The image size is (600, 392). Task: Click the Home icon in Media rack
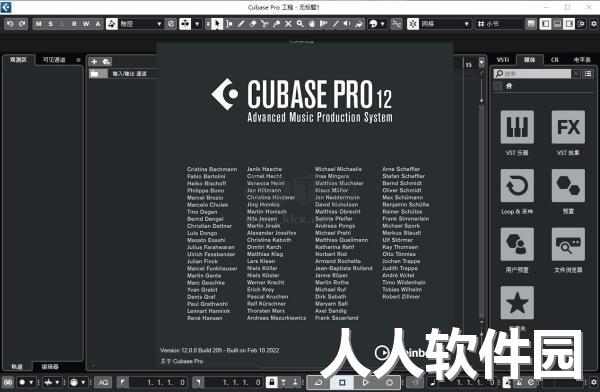coord(509,86)
